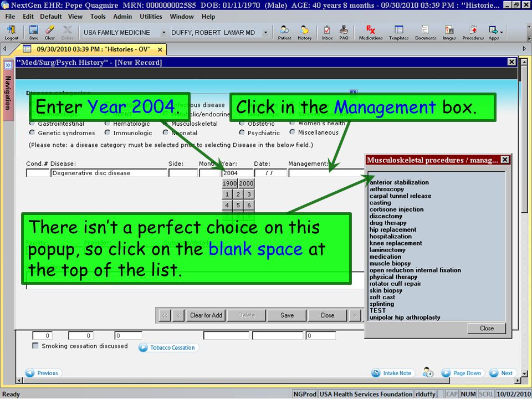The width and height of the screenshot is (532, 399).
Task: Open the Procedures toolbar icon
Action: [473, 33]
